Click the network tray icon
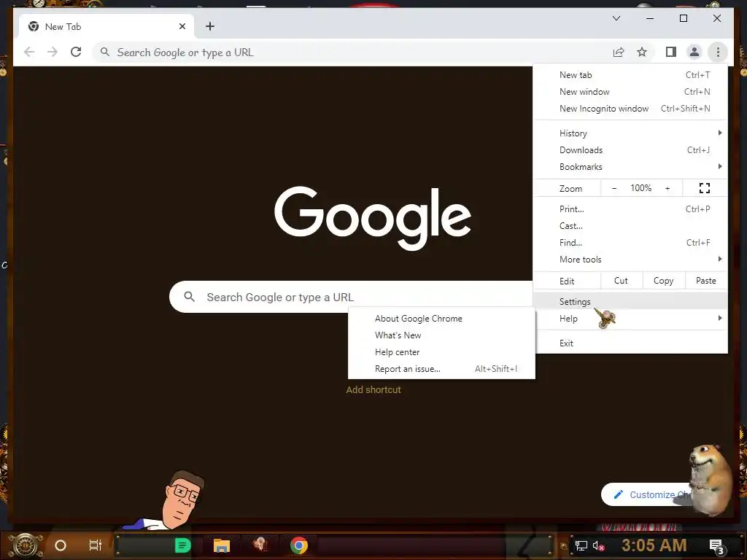Image resolution: width=747 pixels, height=560 pixels. click(x=581, y=545)
